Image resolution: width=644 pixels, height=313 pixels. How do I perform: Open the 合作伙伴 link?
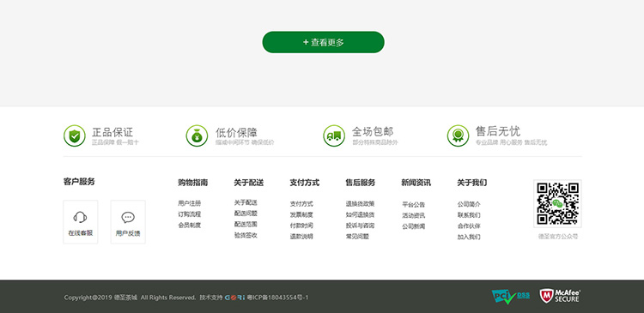click(x=469, y=226)
